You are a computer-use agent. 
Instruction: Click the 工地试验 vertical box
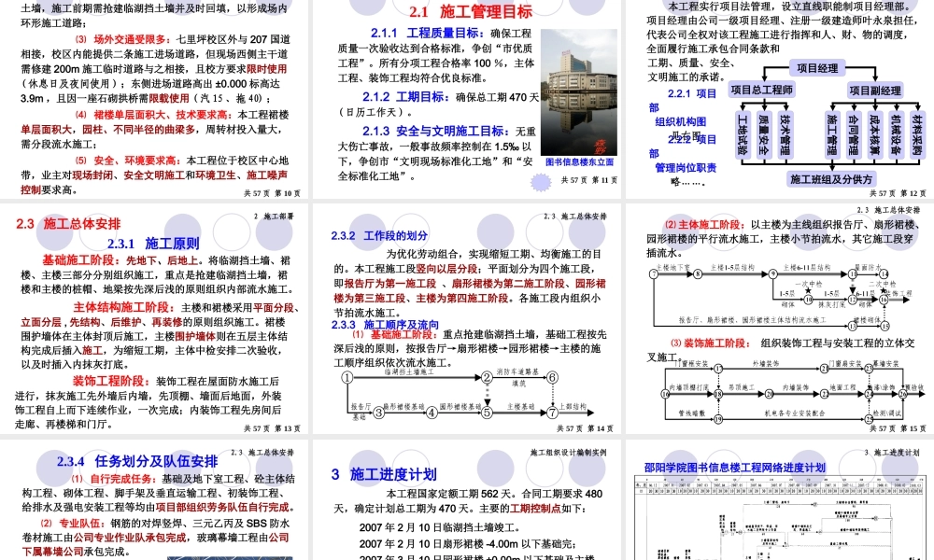[743, 134]
